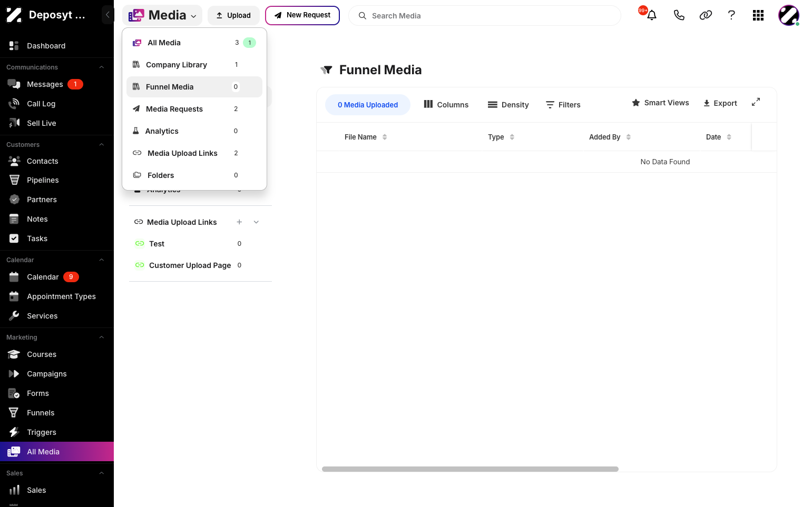Viewport: 812px width, 507px height.
Task: Sort by Type column arrows
Action: (x=512, y=137)
